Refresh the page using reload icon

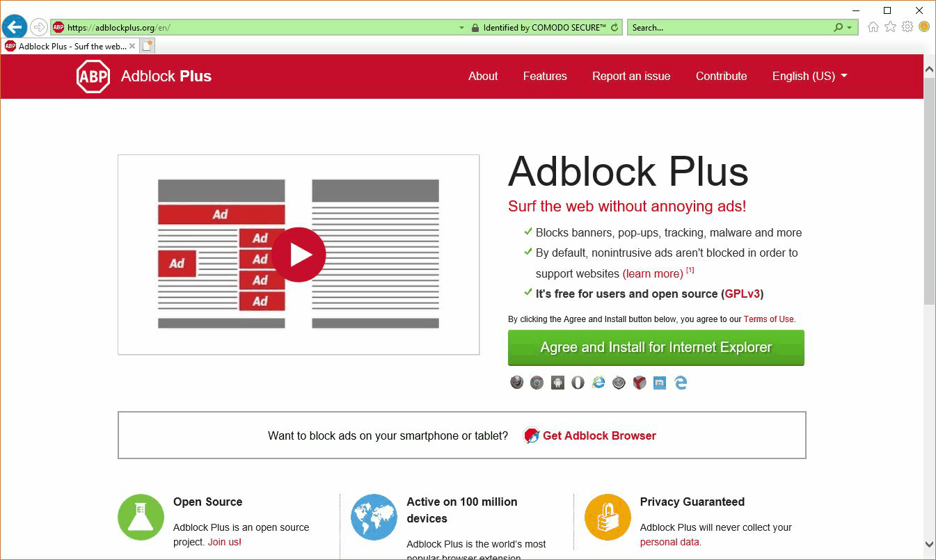614,28
